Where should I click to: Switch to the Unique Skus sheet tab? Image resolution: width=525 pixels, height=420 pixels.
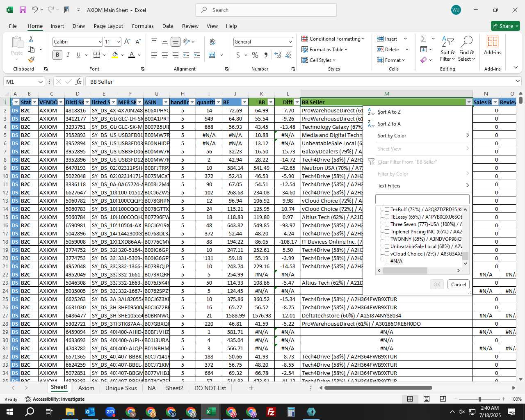[x=121, y=388]
